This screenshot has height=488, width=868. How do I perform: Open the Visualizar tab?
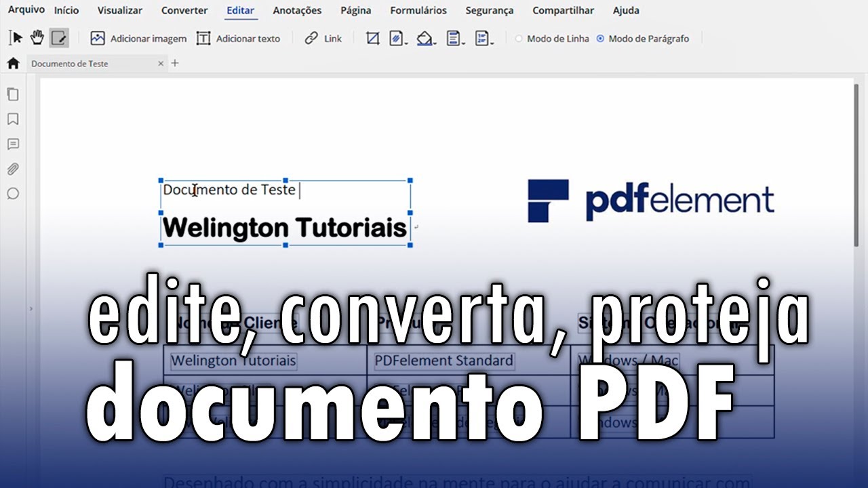[120, 10]
